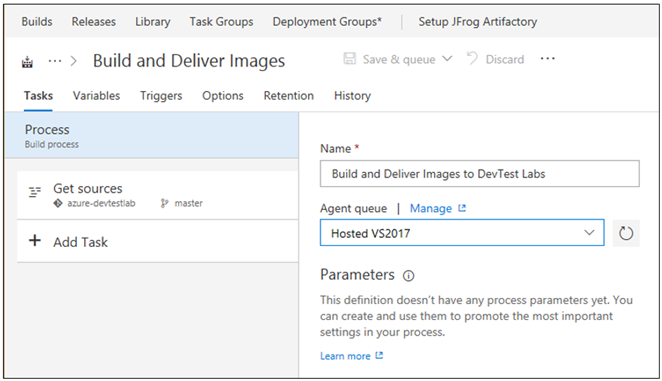662x381 pixels.
Task: Switch to the Variables tab
Action: (x=96, y=95)
